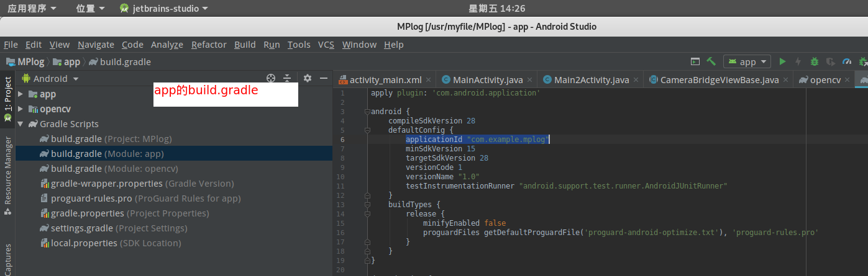
Task: Collapse all in the Project panel
Action: point(287,78)
